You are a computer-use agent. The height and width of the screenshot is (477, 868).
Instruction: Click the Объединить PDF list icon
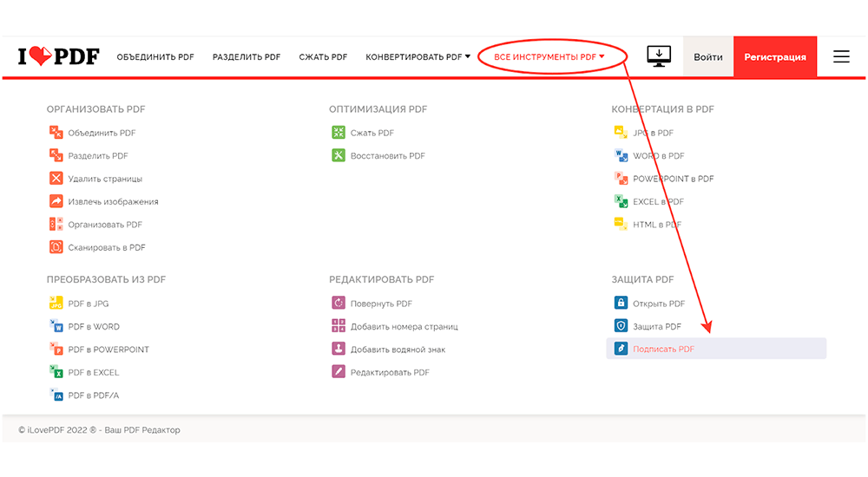[56, 132]
